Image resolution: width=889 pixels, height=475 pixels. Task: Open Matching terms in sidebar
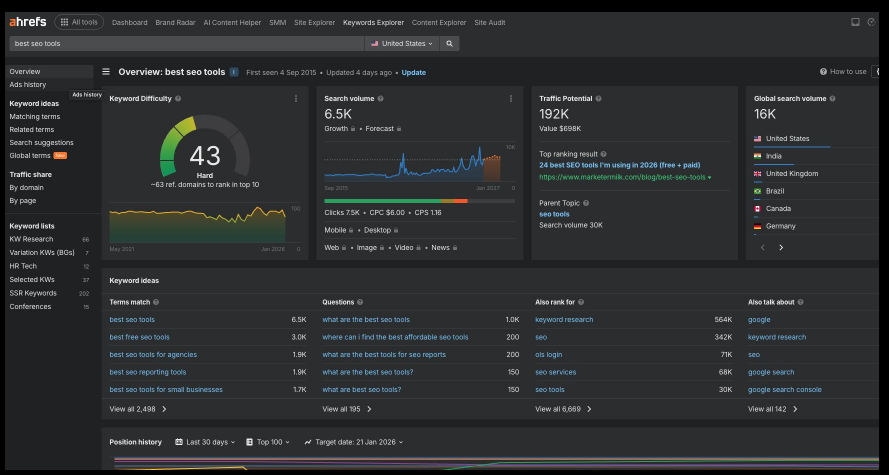(x=35, y=116)
